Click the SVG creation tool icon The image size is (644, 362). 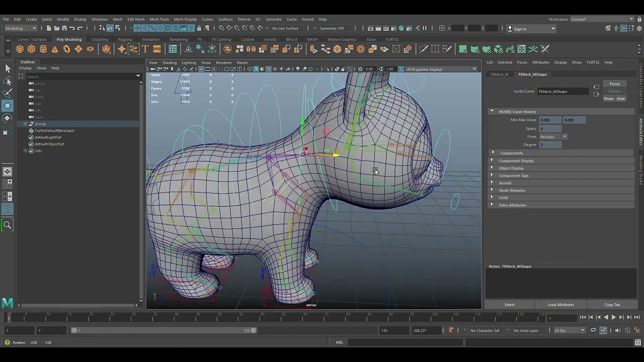[157, 49]
